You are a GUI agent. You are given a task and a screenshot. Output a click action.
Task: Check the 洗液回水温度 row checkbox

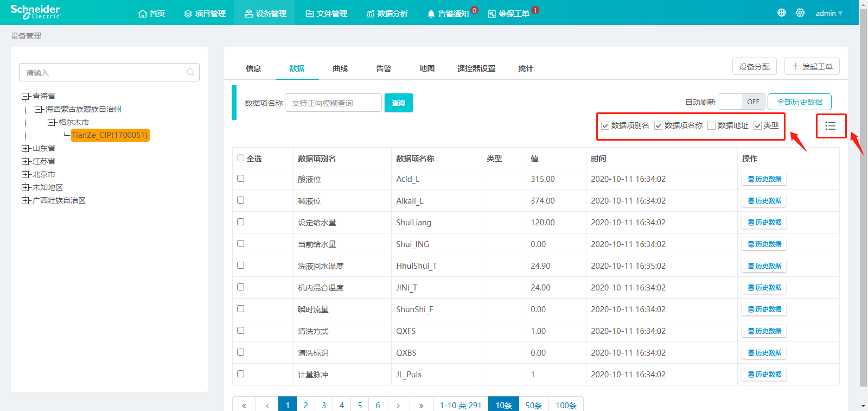(241, 265)
